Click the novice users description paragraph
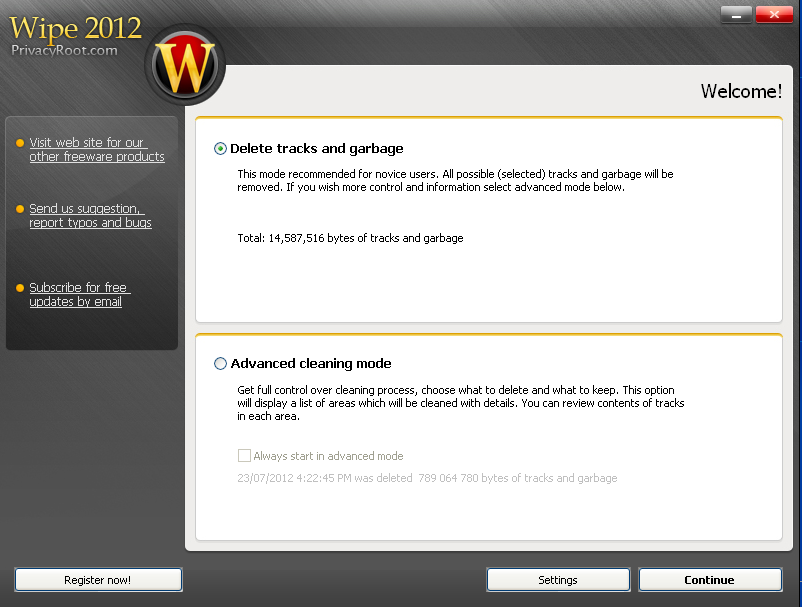Image resolution: width=802 pixels, height=607 pixels. point(455,181)
